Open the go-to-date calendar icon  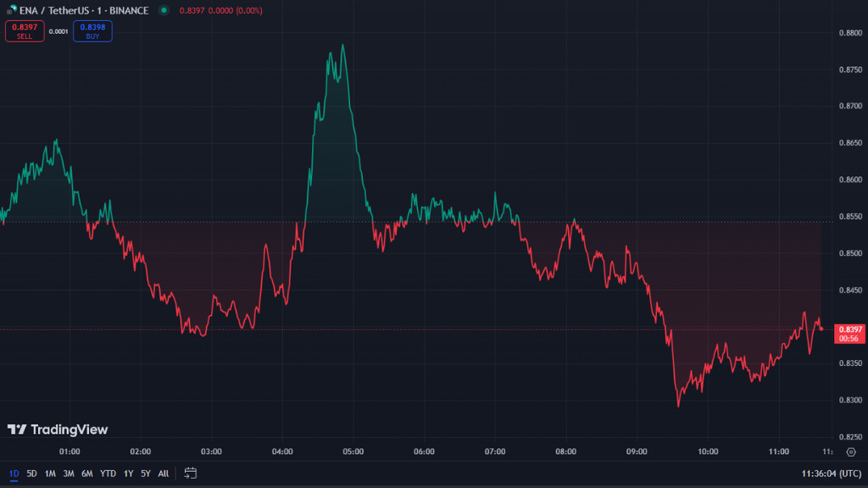pyautogui.click(x=191, y=473)
